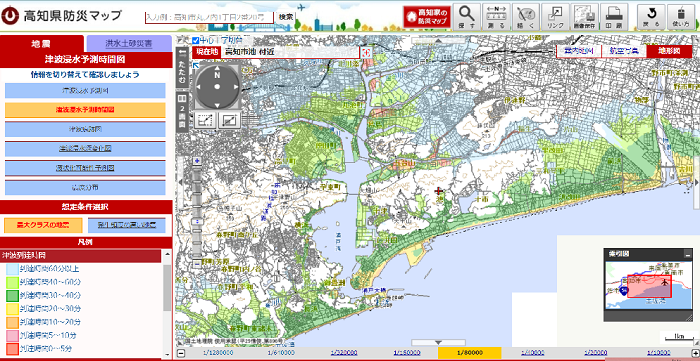The image size is (700, 361).
Task: Click the 印刷 print icon
Action: [614, 17]
